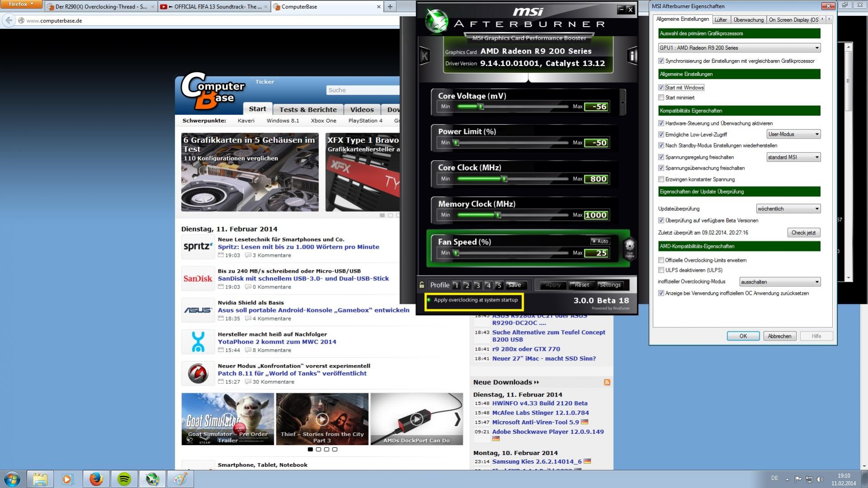Click the ComputerBase Suche search field
Image resolution: width=868 pixels, height=488 pixels.
point(363,90)
